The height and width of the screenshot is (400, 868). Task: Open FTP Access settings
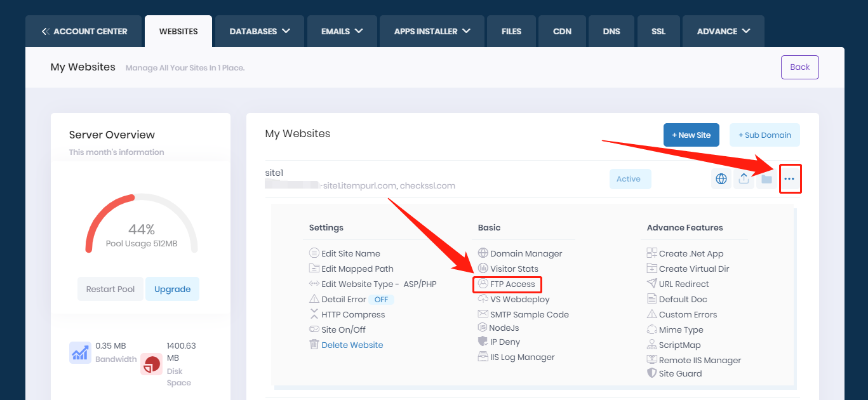pyautogui.click(x=512, y=284)
